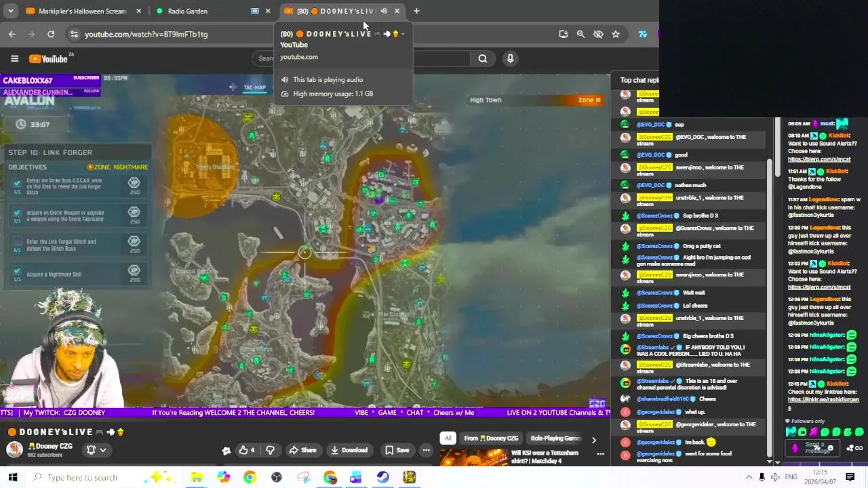The image size is (868, 488).
Task: Open the tab search dropdown arrow
Action: pyautogui.click(x=10, y=11)
